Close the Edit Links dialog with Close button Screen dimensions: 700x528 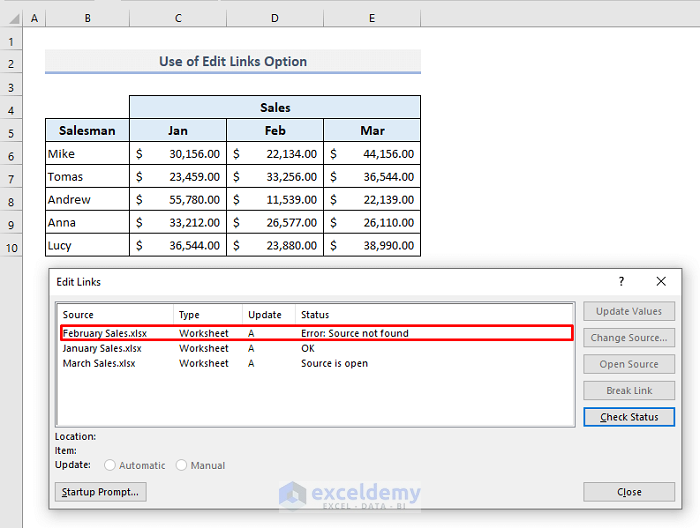click(629, 492)
